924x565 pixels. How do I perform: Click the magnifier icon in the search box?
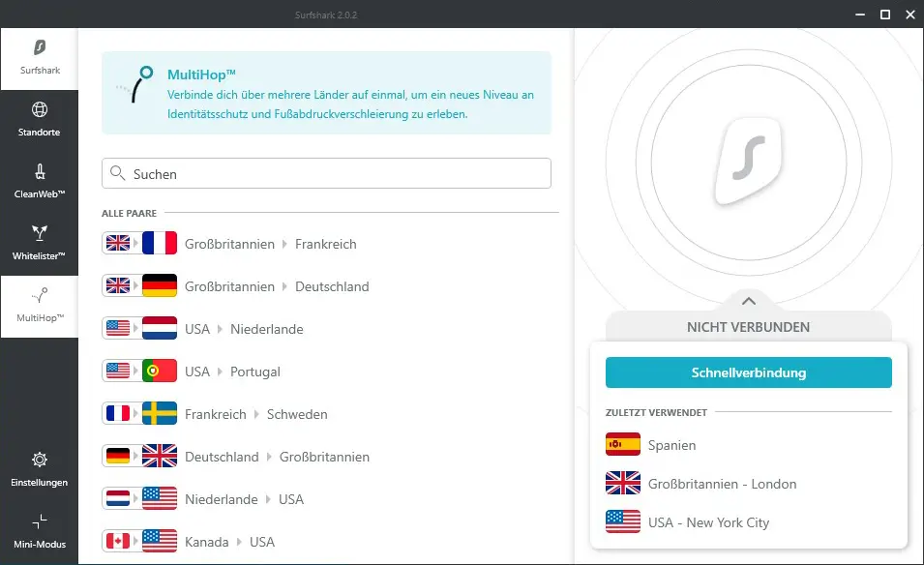[x=118, y=172]
